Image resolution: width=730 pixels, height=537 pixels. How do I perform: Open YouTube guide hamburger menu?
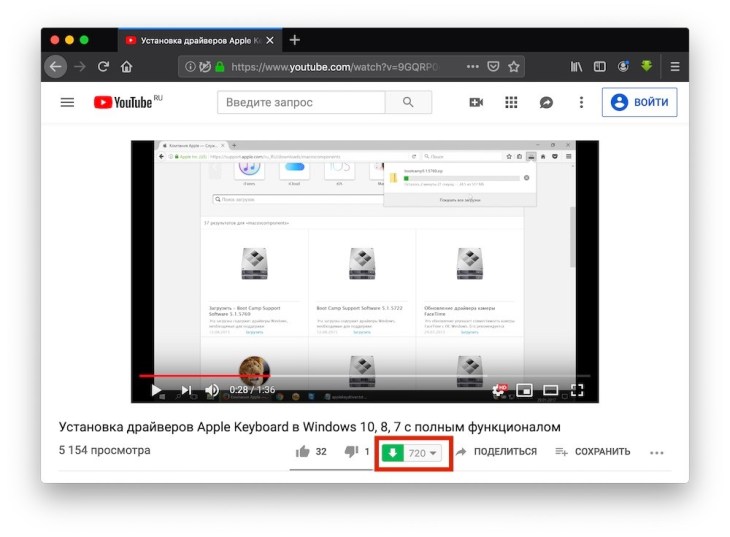click(x=68, y=102)
